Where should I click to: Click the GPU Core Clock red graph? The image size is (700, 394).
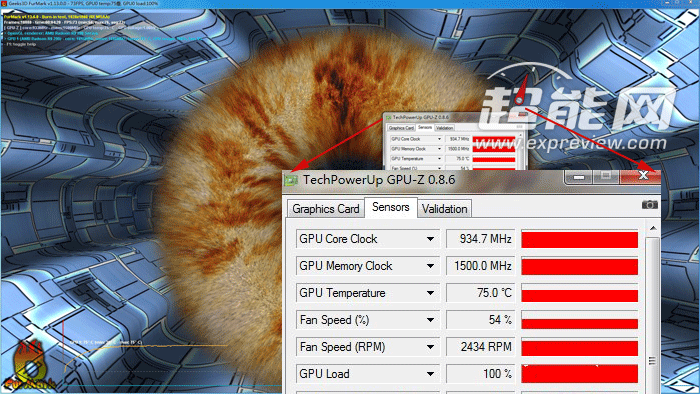point(579,240)
